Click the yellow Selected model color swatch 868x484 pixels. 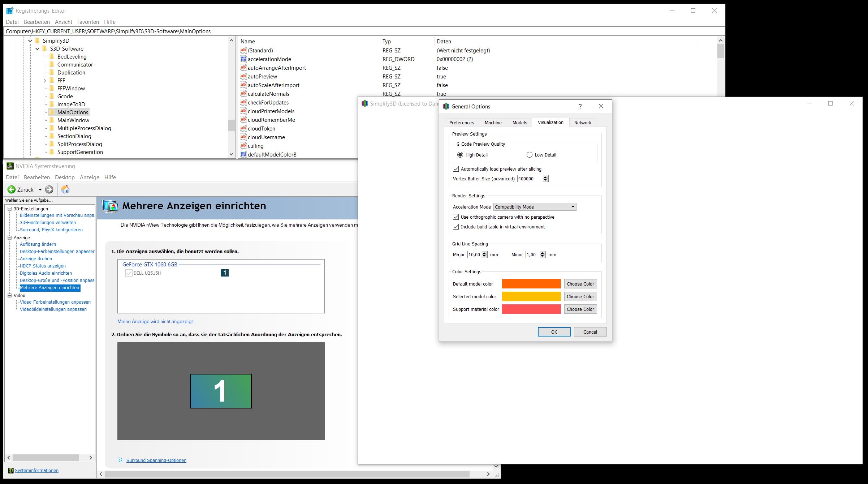(531, 296)
